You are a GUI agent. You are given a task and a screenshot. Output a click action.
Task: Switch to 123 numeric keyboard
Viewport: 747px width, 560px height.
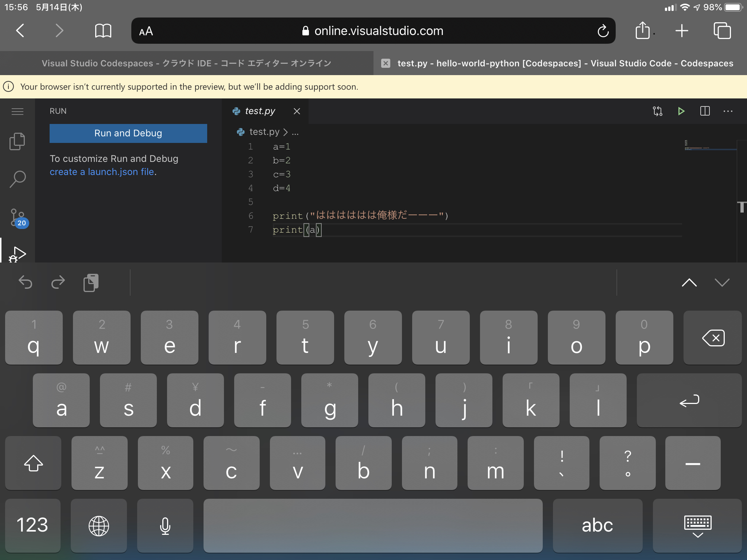click(33, 526)
